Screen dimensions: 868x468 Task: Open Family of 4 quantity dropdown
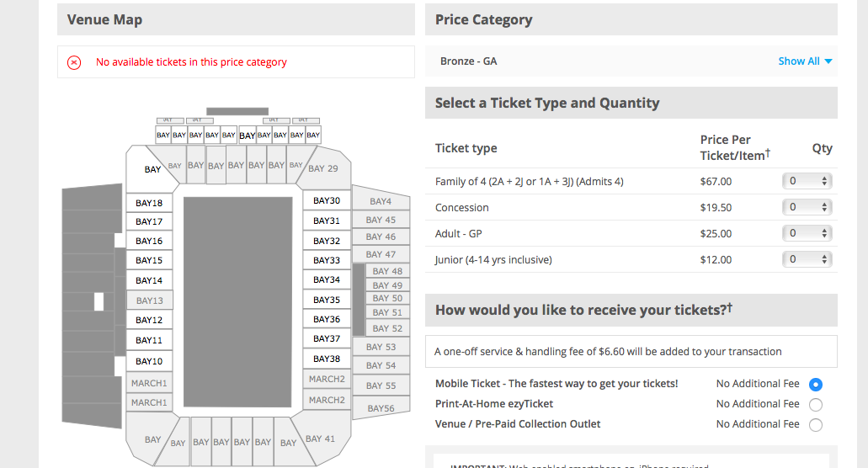point(807,181)
